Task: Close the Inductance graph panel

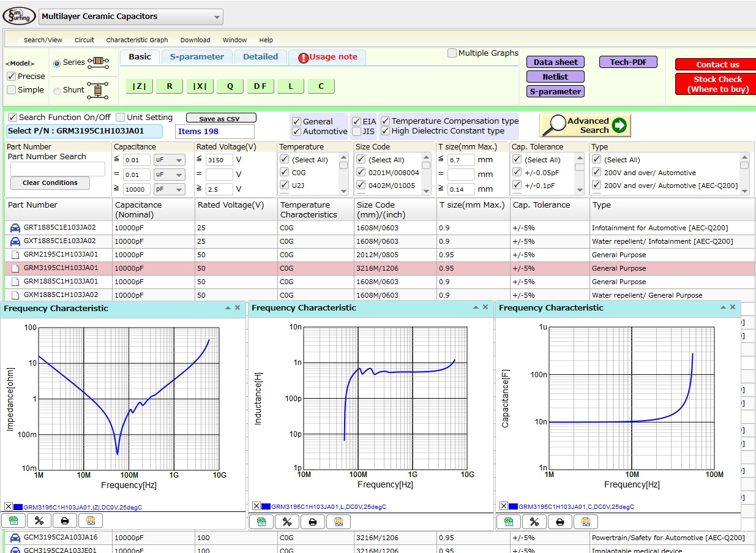Action: pos(485,307)
